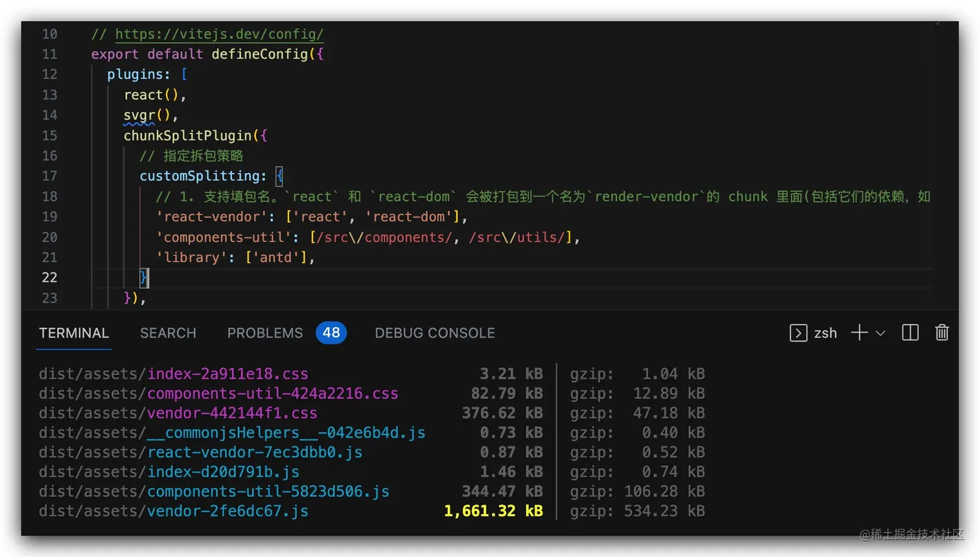
Task: Select the highlighted 1,661.32 kB size value
Action: 494,511
